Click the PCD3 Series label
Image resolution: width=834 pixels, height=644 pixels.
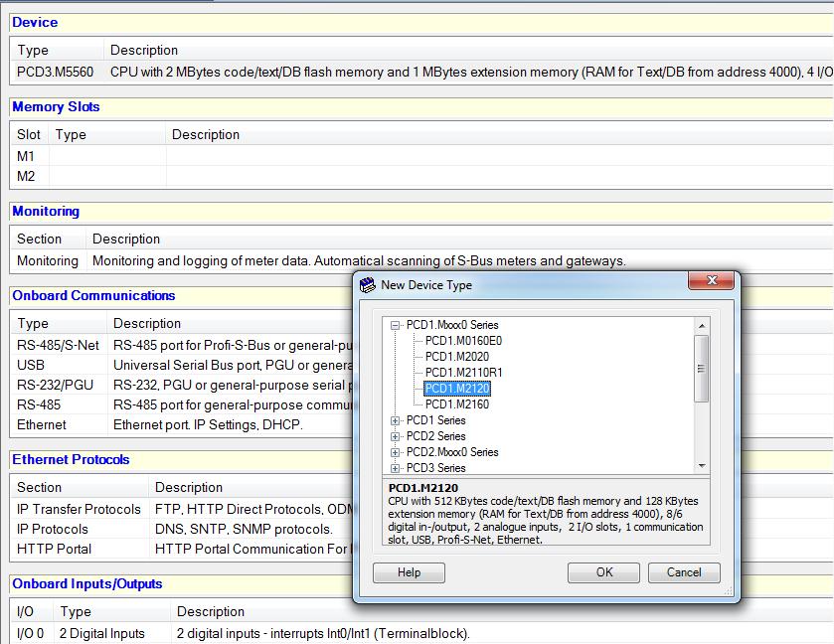click(435, 468)
